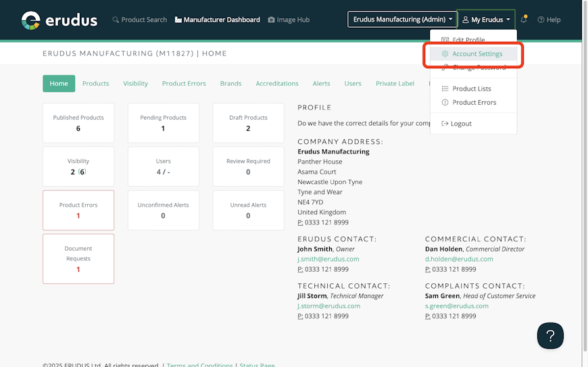Viewport: 588px width, 367px height.
Task: Click 'John Smith' Erudus contact name
Action: [315, 249]
